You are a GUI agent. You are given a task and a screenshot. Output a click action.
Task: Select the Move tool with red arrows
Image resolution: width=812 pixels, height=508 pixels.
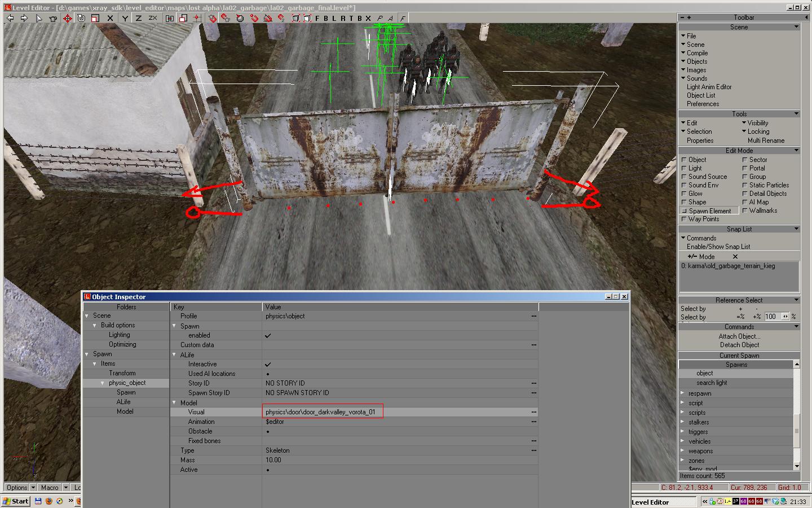68,18
